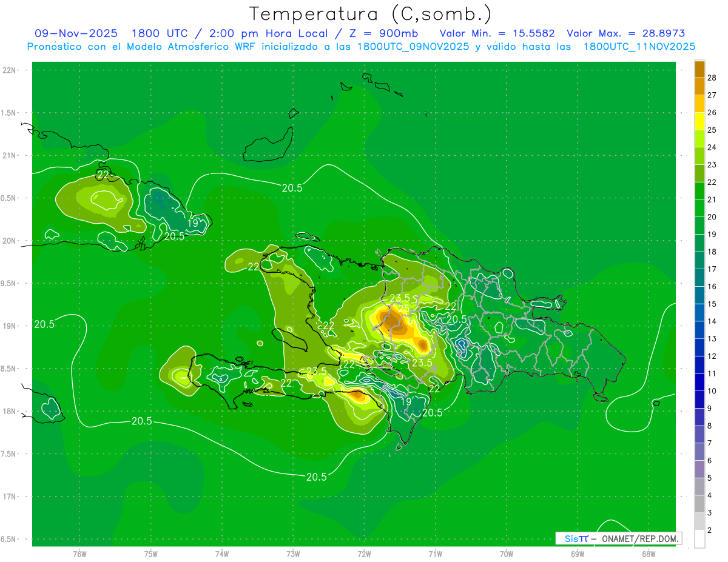This screenshot has height=562, width=728.
Task: Click the dark orange swatch above 28 on color scale
Action: tap(699, 69)
